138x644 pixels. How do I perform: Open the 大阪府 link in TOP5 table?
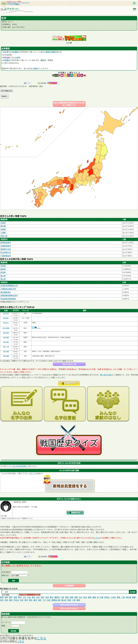[3, 223]
